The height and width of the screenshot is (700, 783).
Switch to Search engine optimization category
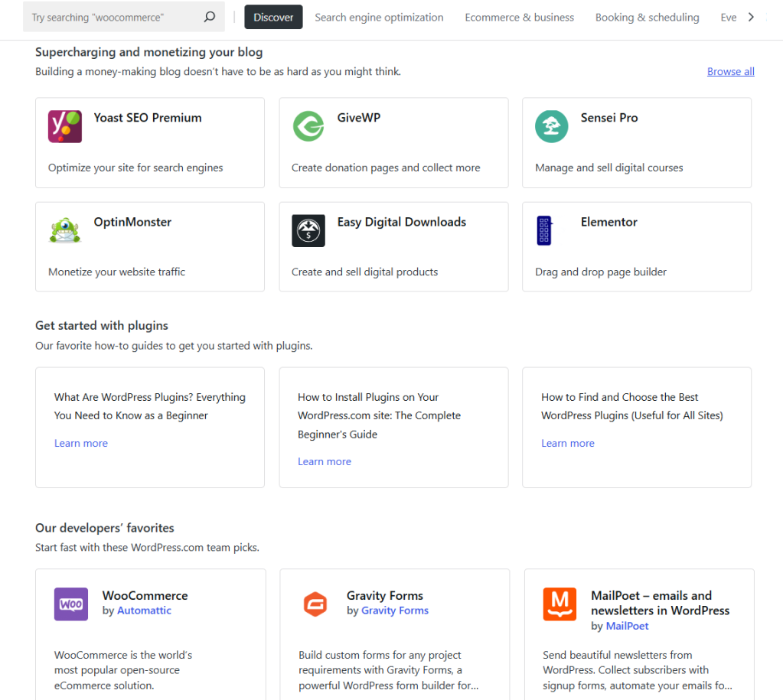[379, 17]
